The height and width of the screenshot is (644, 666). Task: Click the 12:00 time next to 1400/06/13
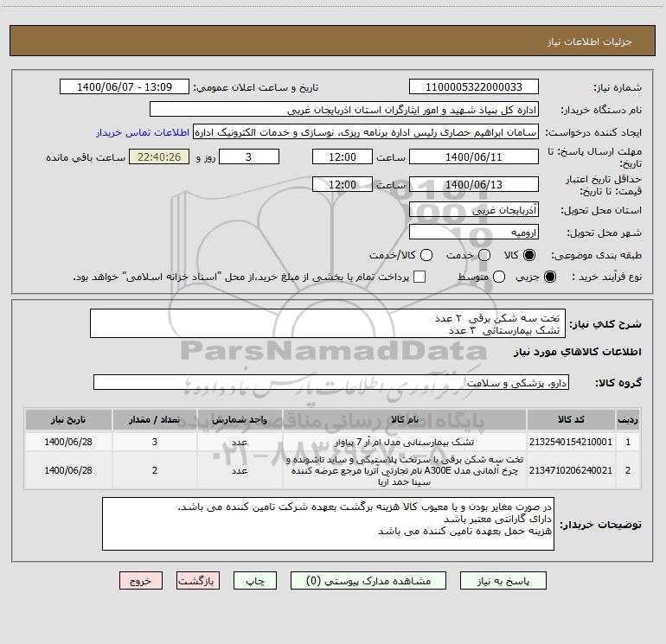tap(343, 184)
